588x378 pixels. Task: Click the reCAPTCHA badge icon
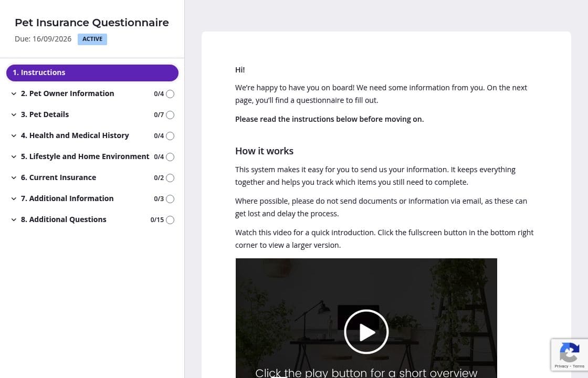570,352
